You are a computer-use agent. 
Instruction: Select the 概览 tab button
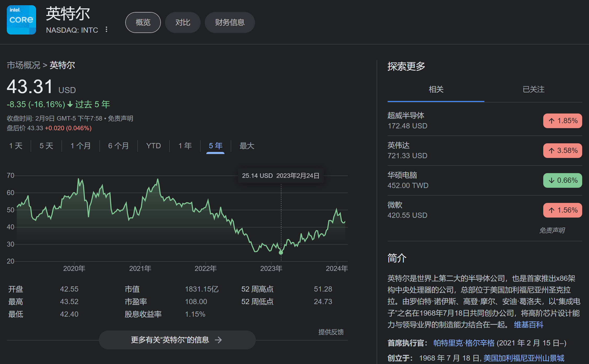pos(143,22)
